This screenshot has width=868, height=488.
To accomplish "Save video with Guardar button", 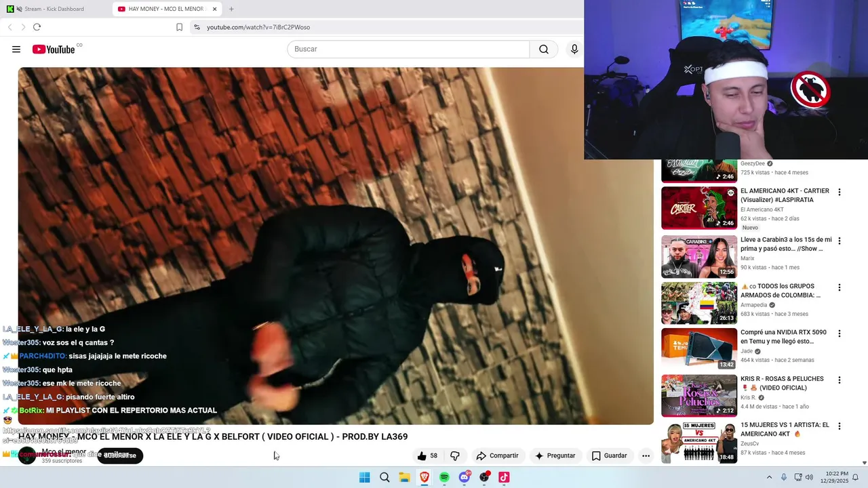I will 609,455.
